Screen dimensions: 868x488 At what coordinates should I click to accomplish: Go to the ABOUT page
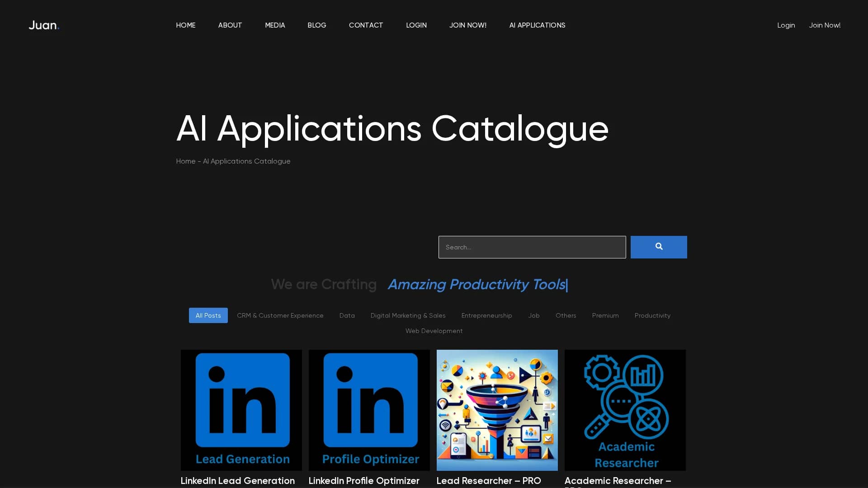click(x=230, y=25)
